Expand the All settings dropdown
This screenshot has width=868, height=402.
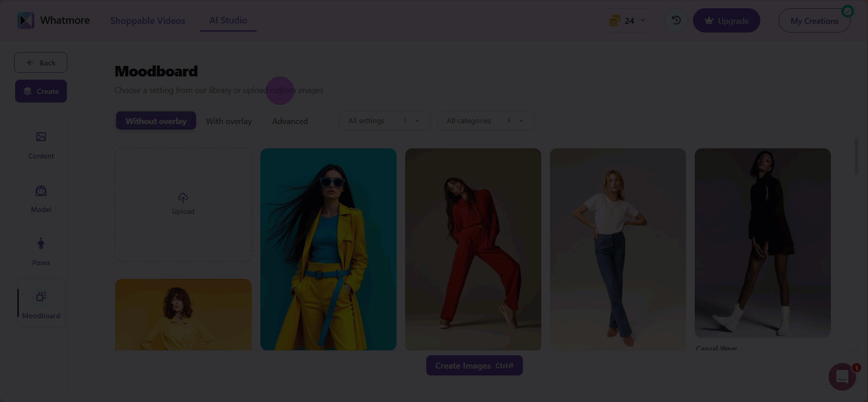(x=384, y=121)
